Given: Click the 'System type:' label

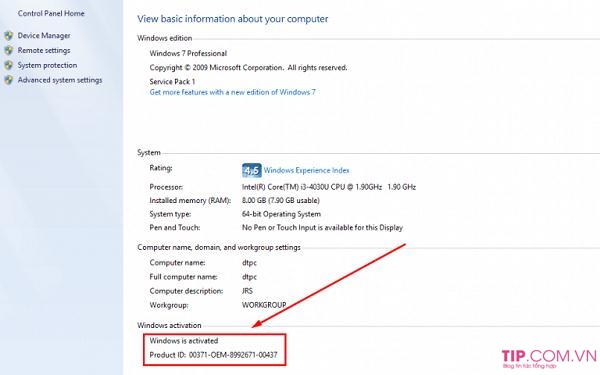Looking at the screenshot, I should click(x=170, y=214).
